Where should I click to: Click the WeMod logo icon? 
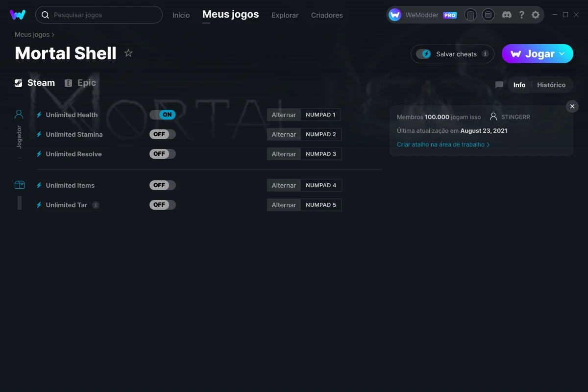[18, 15]
